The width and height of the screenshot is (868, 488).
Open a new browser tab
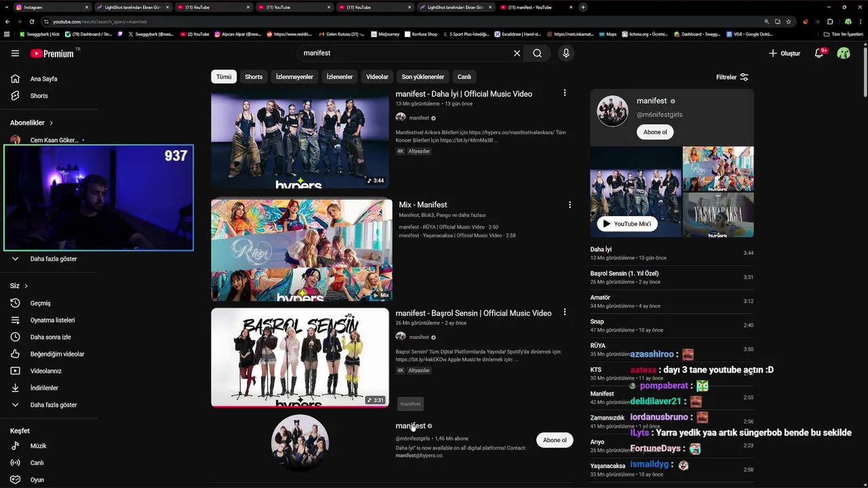[x=583, y=7]
